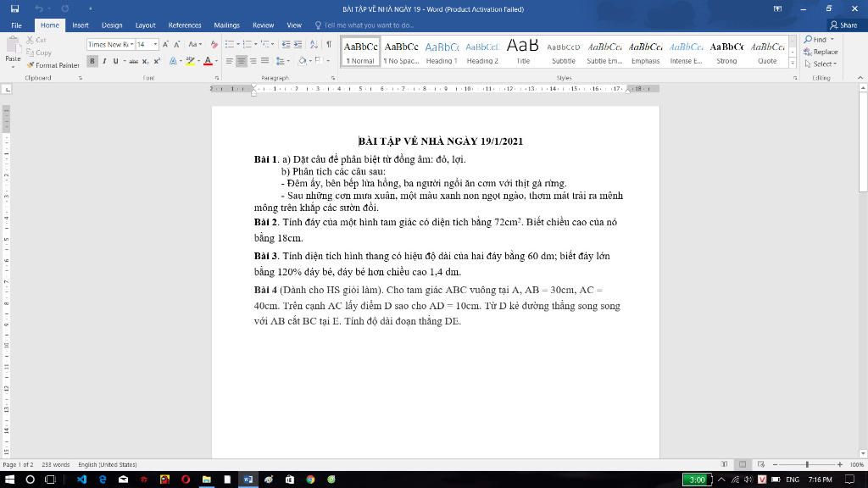
Task: Align paragraph text to the left
Action: (x=229, y=61)
